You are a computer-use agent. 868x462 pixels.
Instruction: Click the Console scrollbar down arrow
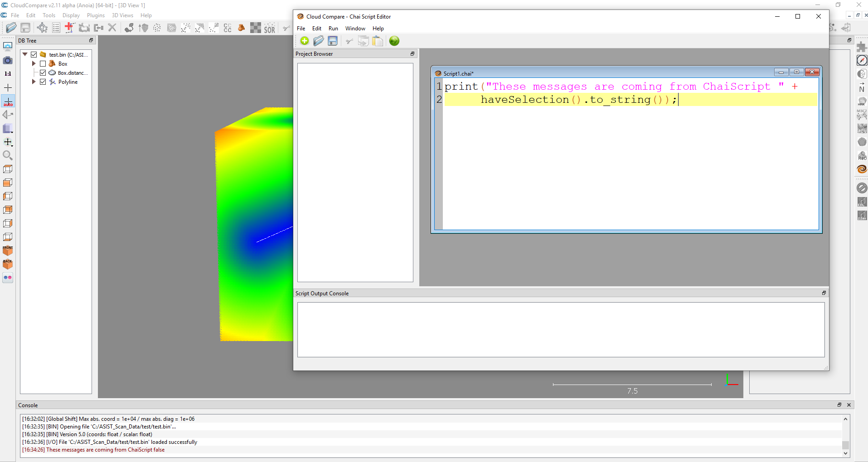pyautogui.click(x=845, y=453)
